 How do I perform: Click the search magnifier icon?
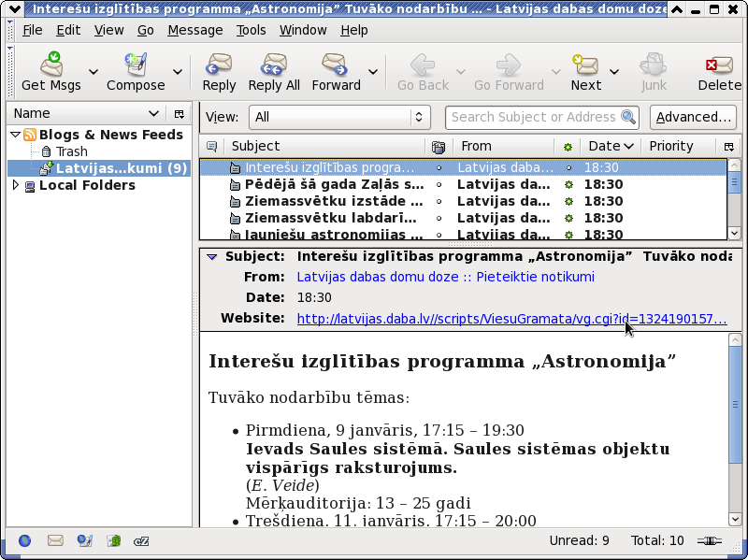628,117
